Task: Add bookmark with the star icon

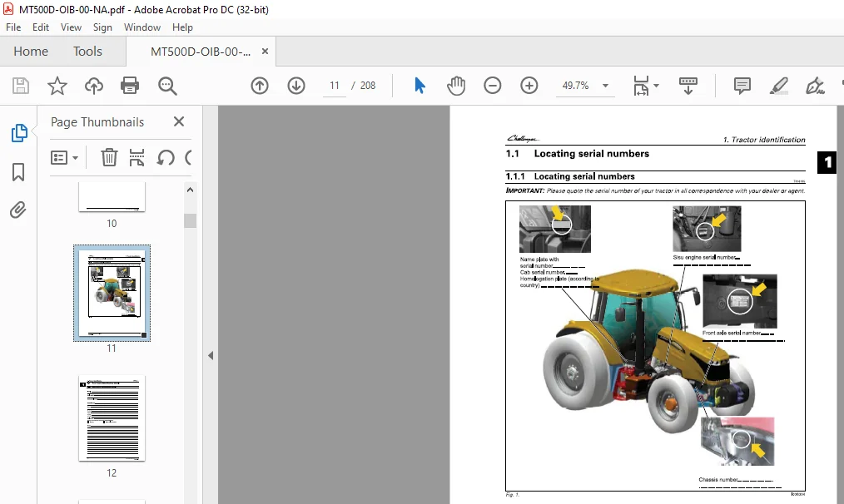Action: click(x=57, y=86)
